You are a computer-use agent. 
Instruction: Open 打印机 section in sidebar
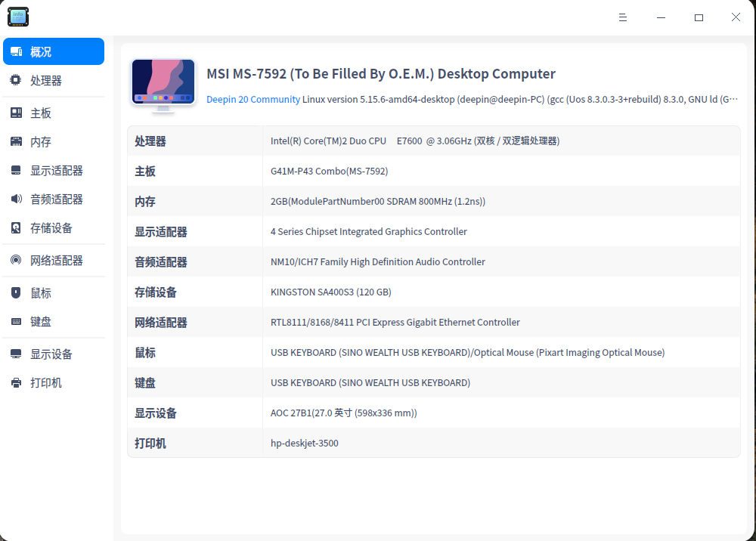click(x=54, y=382)
